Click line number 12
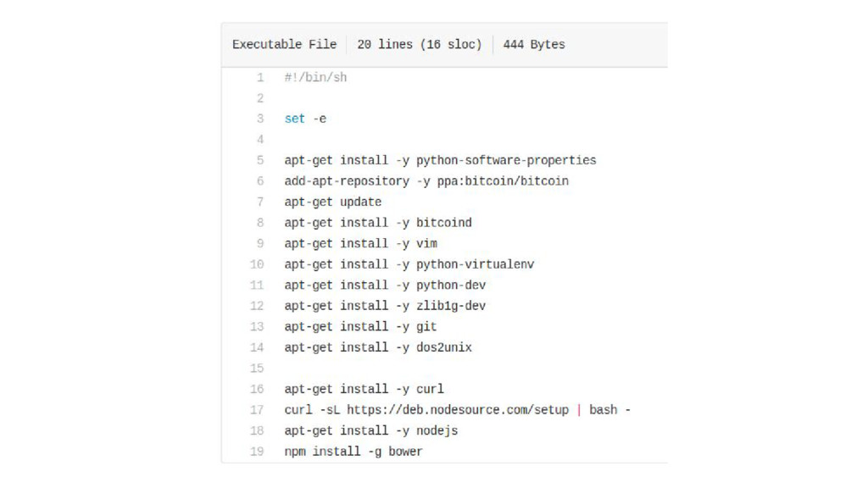This screenshot has height=488, width=868. click(x=257, y=306)
